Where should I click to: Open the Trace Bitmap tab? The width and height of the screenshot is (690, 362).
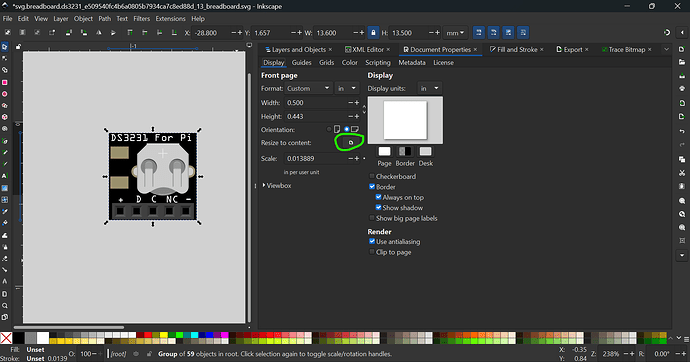(626, 50)
